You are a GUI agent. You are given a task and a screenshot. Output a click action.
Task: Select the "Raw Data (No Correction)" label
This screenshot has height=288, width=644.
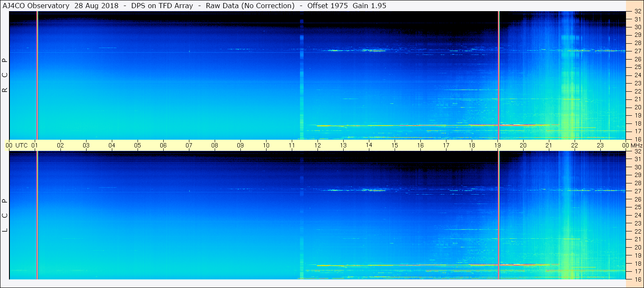pyautogui.click(x=250, y=6)
